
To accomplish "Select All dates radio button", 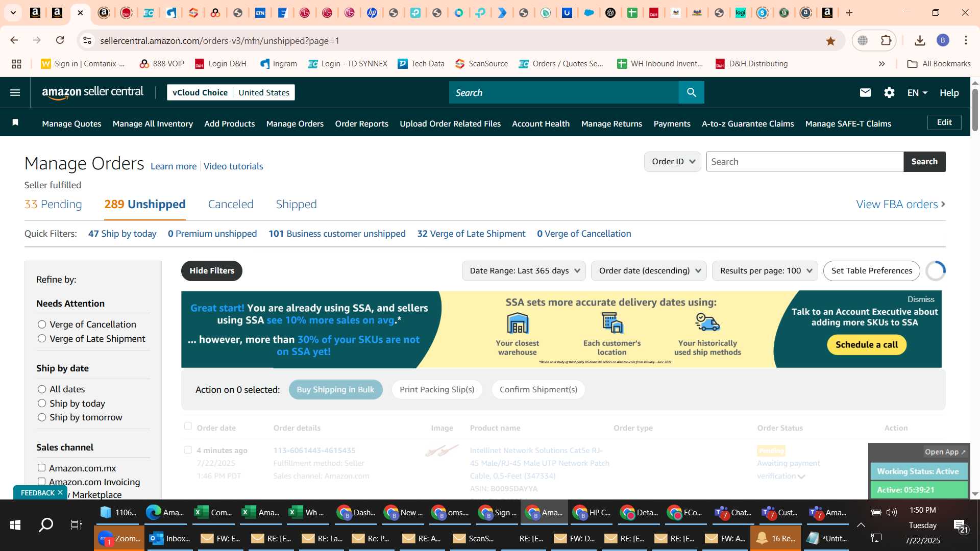I will tap(42, 389).
